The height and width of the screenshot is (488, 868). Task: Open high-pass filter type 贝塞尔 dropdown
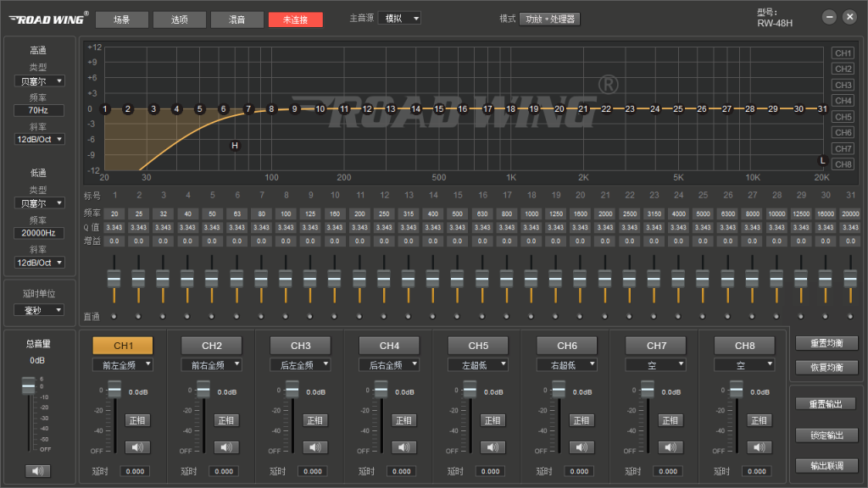(x=39, y=81)
